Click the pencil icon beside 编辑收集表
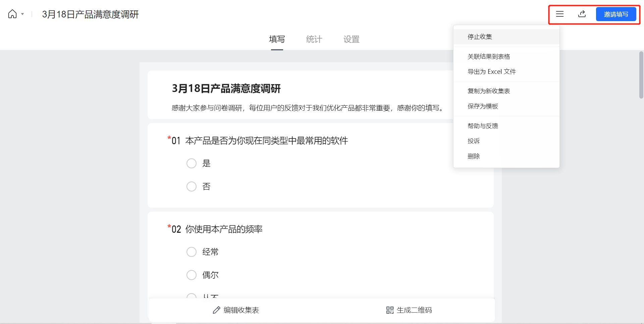The height and width of the screenshot is (324, 644). 216,310
